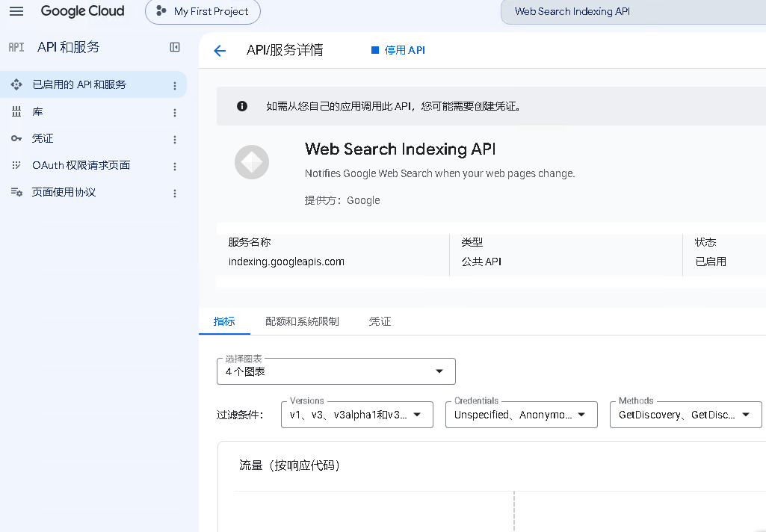Click the Web Search Indexing API title

[400, 149]
